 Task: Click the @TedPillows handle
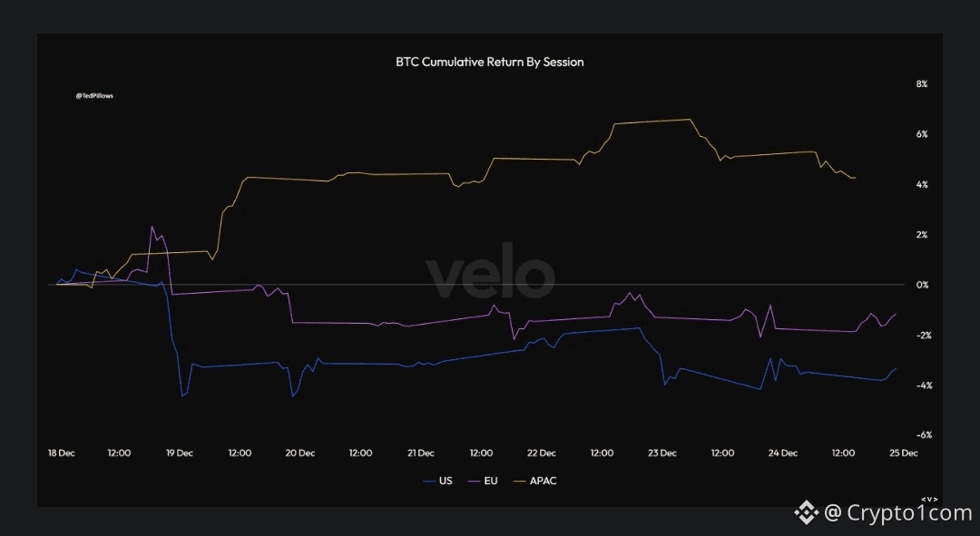[x=93, y=94]
